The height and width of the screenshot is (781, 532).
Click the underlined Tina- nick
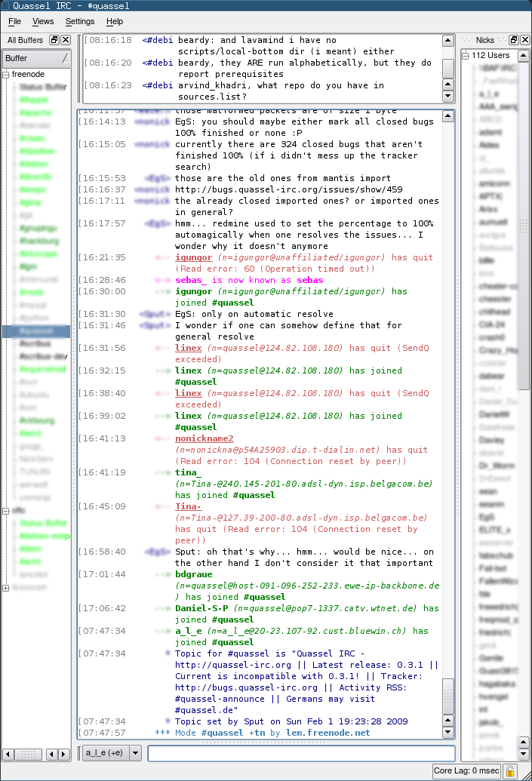tap(188, 506)
